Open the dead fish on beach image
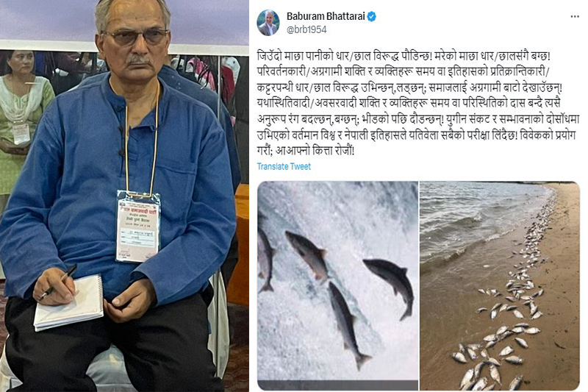 coord(500,286)
